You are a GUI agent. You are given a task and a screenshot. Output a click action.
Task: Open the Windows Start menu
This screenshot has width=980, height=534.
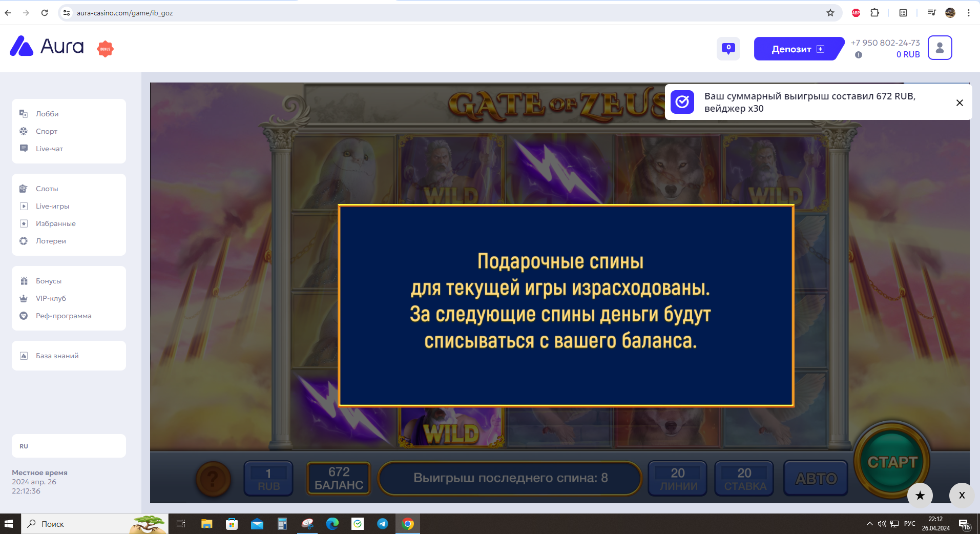[x=9, y=524]
